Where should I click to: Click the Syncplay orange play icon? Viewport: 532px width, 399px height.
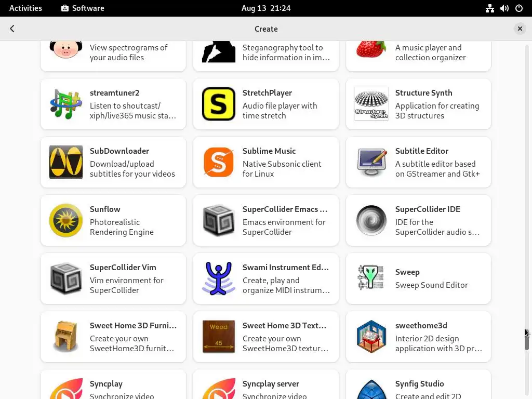click(x=66, y=389)
